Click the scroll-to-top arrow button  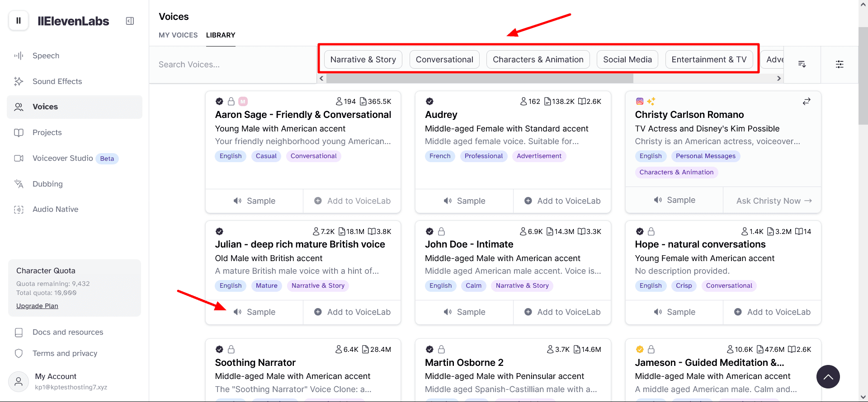tap(828, 377)
